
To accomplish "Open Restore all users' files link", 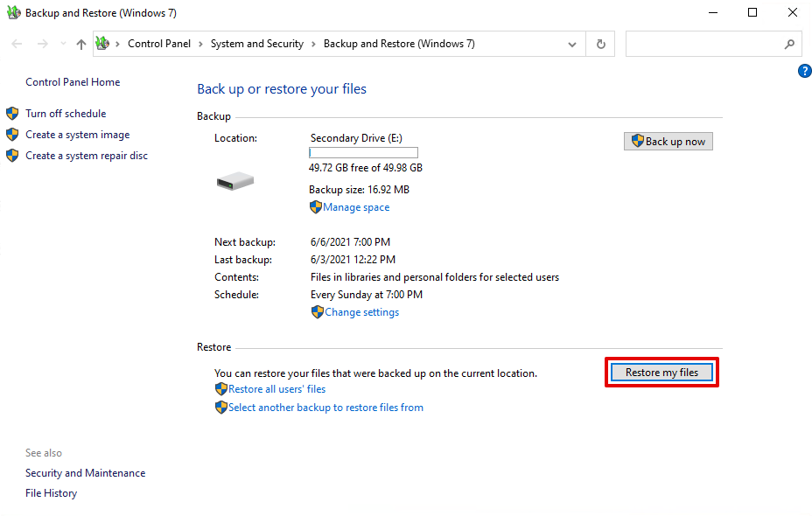I will pyautogui.click(x=277, y=388).
